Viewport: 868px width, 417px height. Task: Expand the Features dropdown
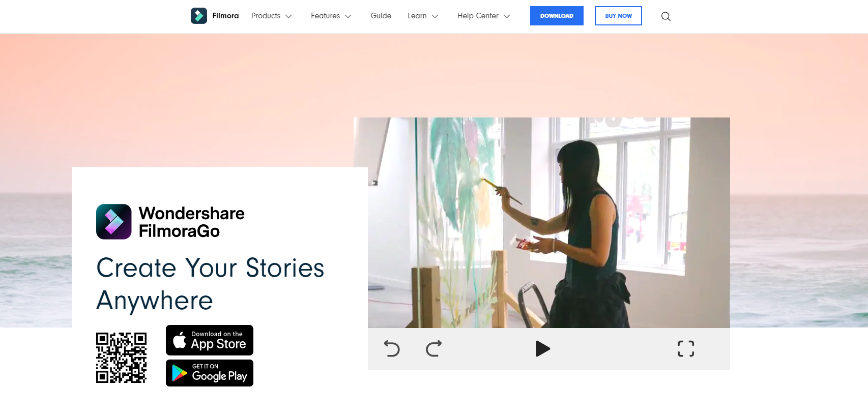pyautogui.click(x=331, y=16)
